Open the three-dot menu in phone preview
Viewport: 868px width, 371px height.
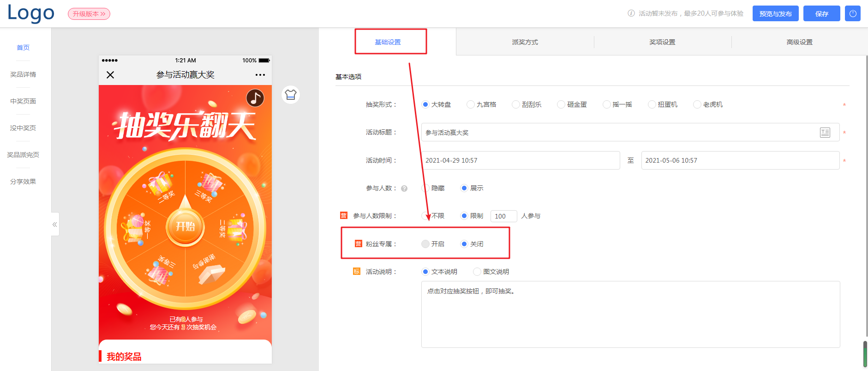(260, 75)
